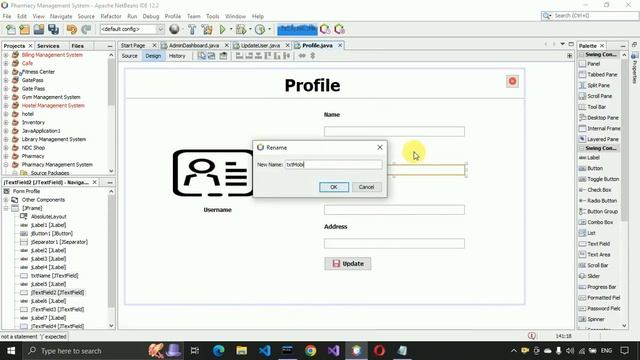Viewport: 640px width, 360px height.
Task: Click the New Name text field
Action: point(333,164)
